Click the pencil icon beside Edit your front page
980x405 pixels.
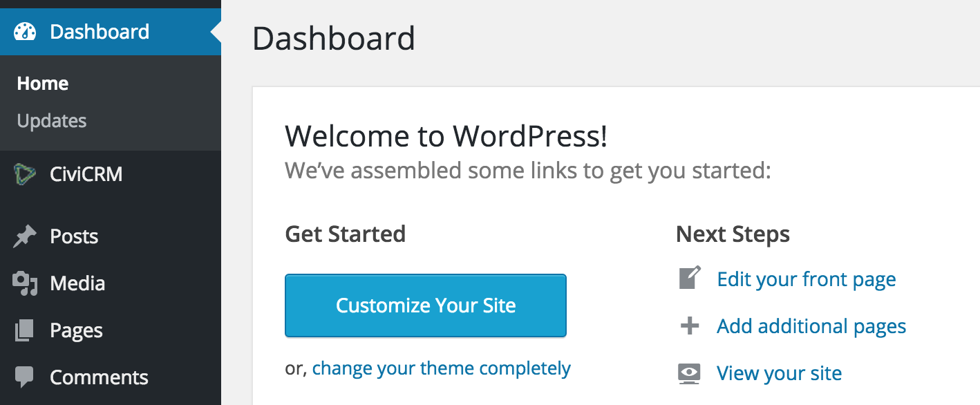click(689, 278)
